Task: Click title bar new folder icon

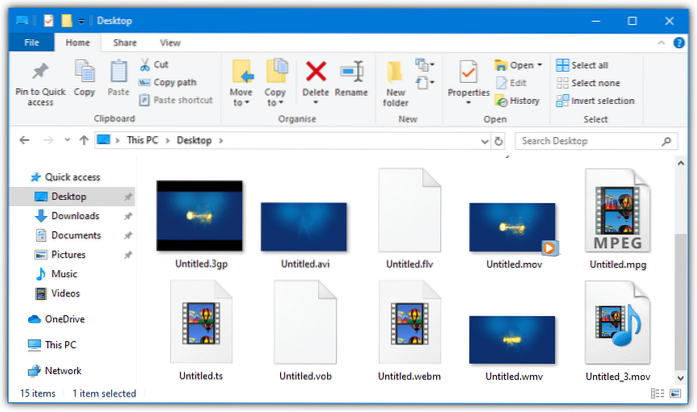Action: coord(67,20)
